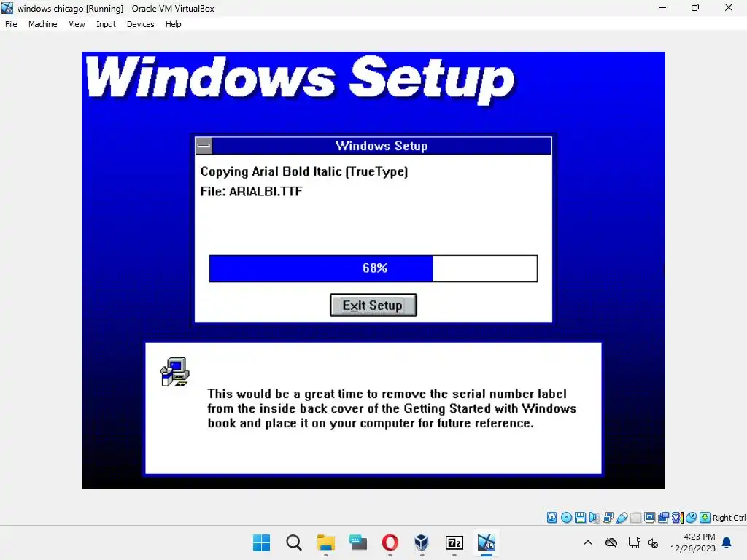Click the hard disk activity indicator icon

tap(551, 518)
